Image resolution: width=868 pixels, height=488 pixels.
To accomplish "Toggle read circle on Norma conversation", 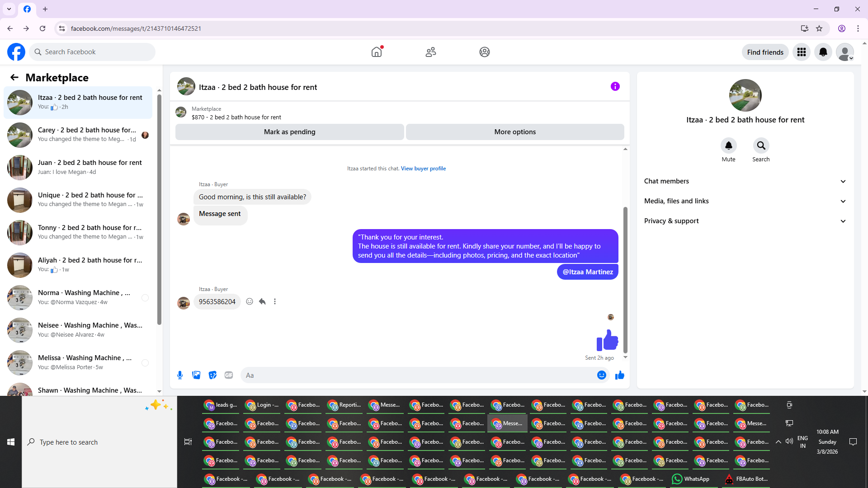I will (145, 298).
